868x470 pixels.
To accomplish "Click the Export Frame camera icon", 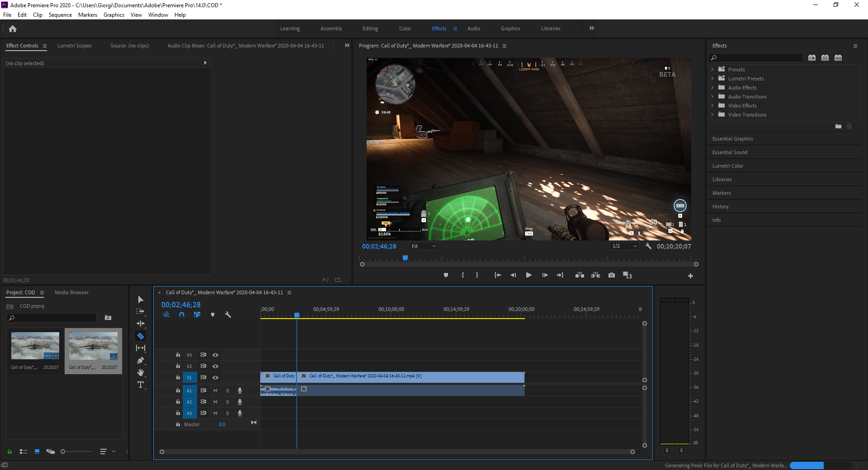I will click(612, 275).
